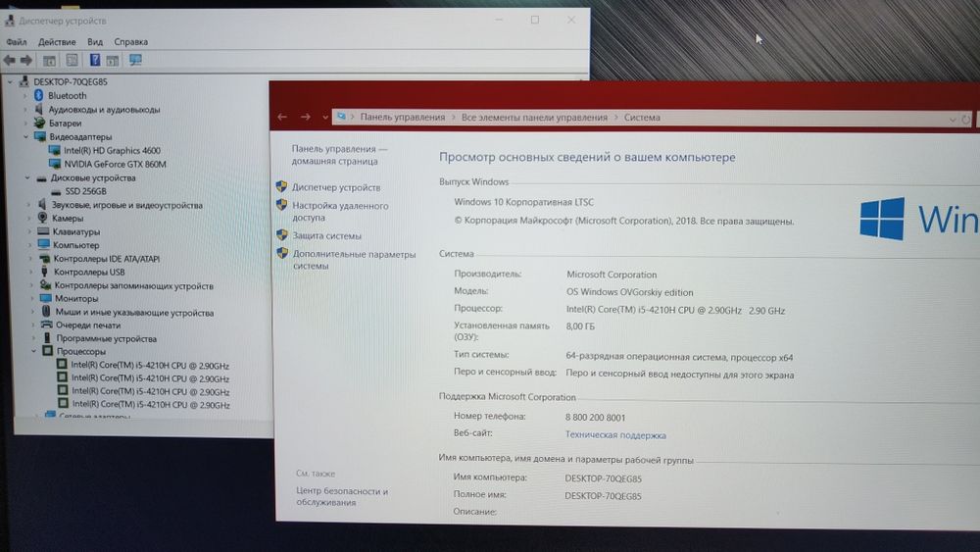This screenshot has height=552, width=980.
Task: Click the Properties toolbar icon in Device Manager
Action: [72, 60]
